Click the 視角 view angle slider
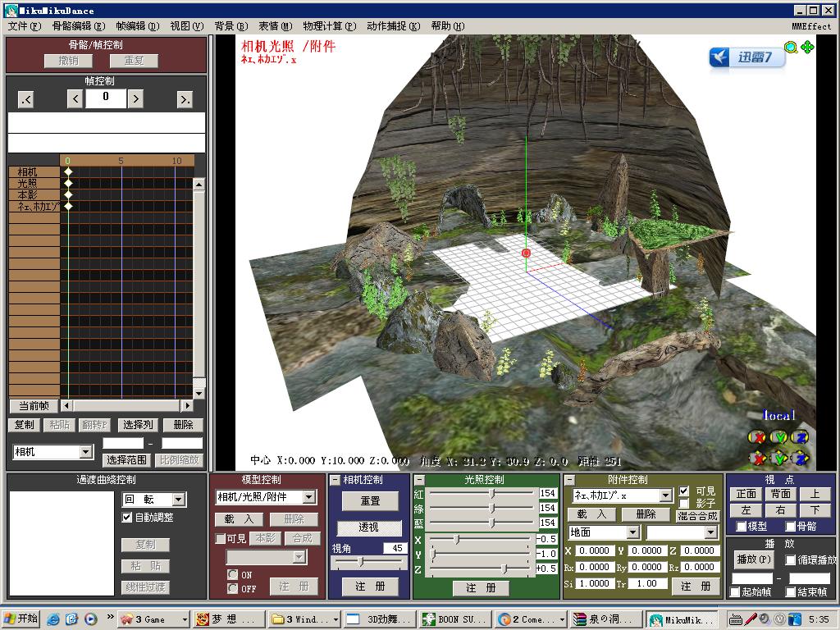Screen dimensions: 840x630 (368, 562)
